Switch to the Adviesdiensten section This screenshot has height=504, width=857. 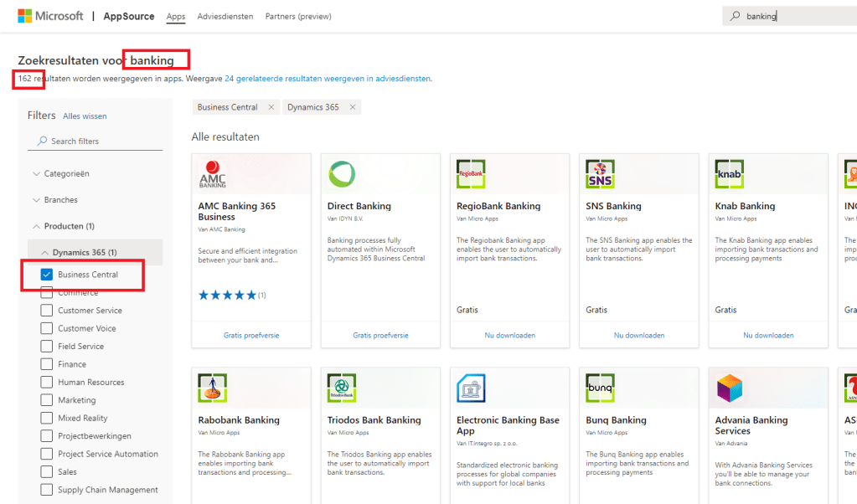225,15
